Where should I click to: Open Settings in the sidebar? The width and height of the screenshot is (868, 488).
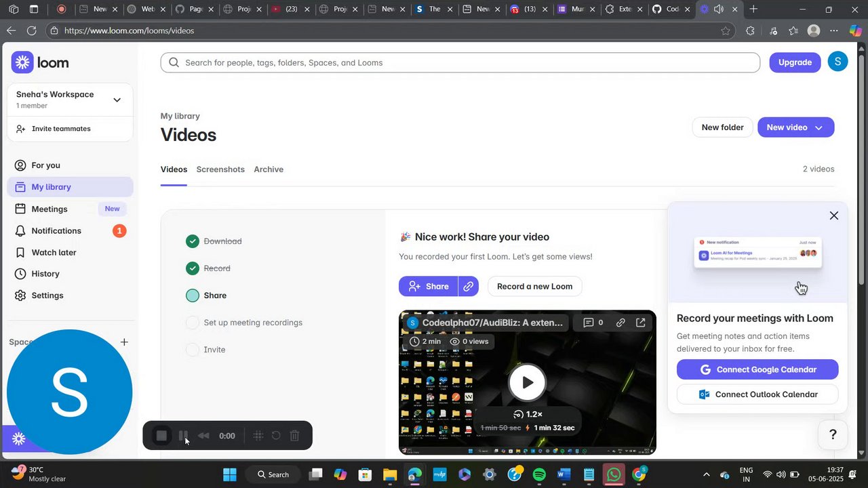70,296
